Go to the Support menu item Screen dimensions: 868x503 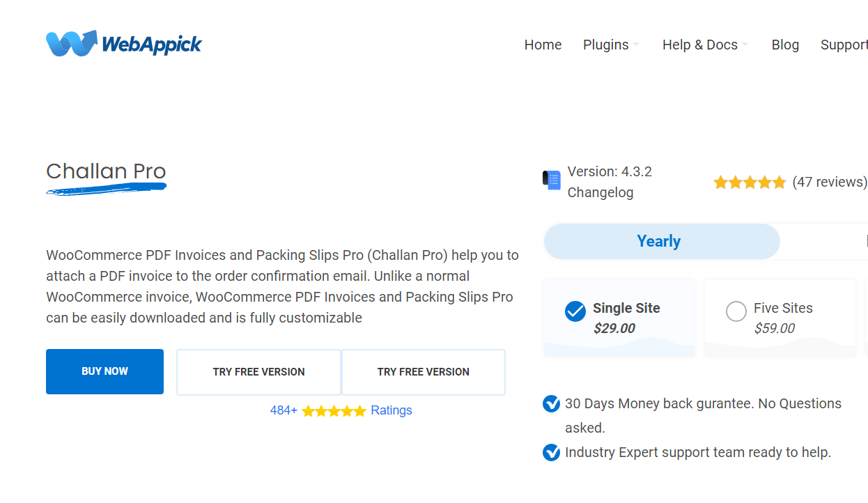(x=844, y=45)
